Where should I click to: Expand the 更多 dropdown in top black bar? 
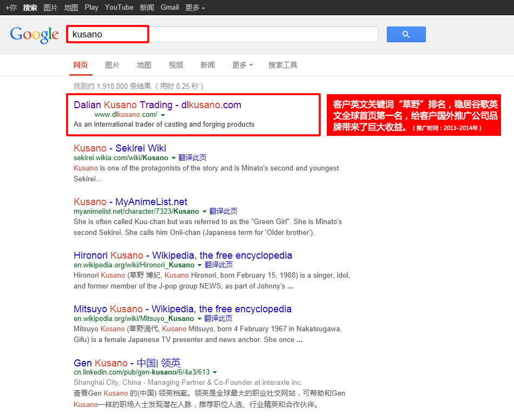tap(195, 8)
